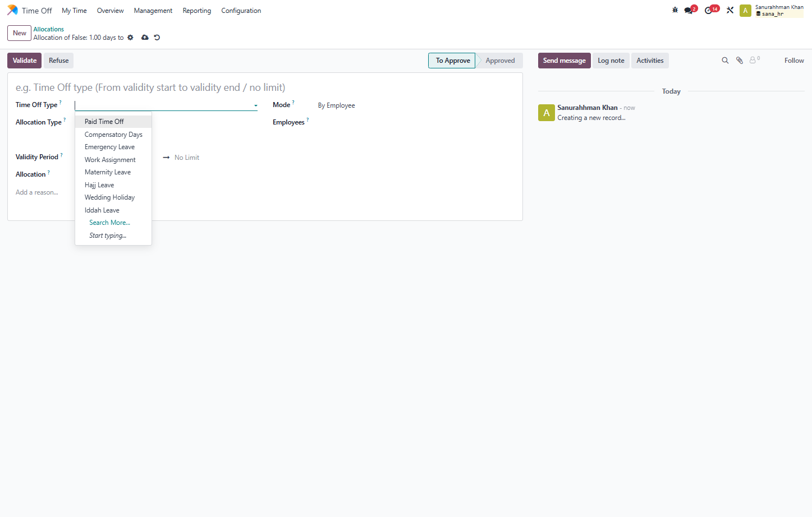This screenshot has width=812, height=517.
Task: Click the Send message button
Action: [x=564, y=61]
